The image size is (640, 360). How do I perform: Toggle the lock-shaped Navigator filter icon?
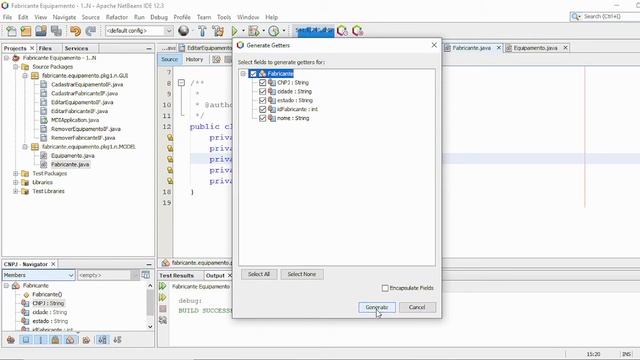56,340
